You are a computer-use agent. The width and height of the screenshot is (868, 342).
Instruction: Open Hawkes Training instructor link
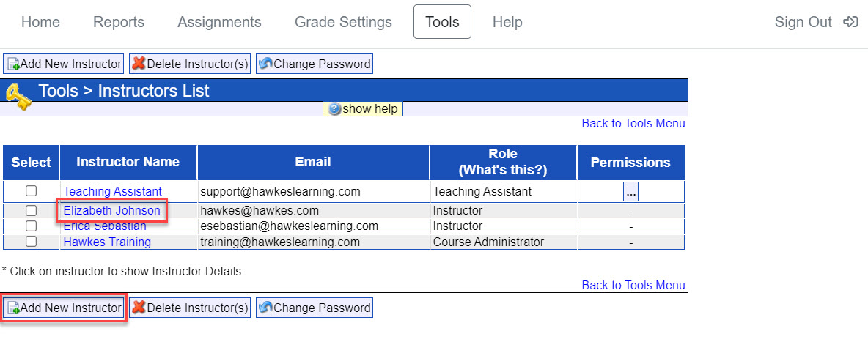click(x=107, y=242)
